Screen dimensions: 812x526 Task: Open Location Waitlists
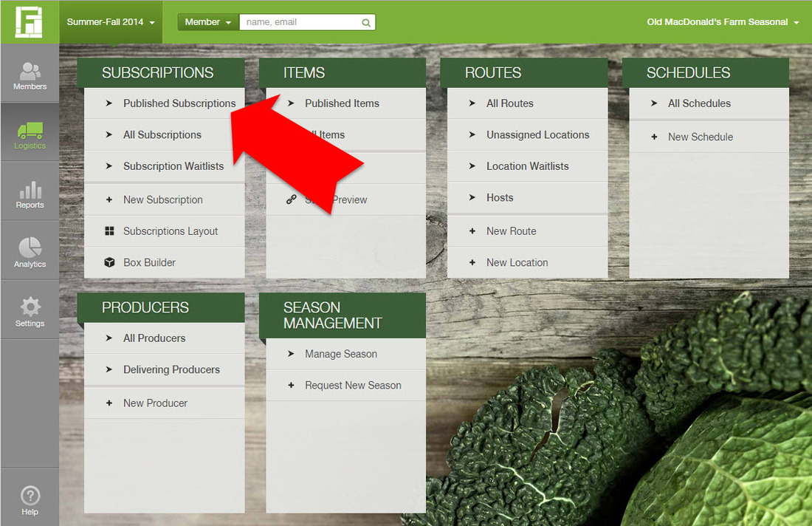[x=527, y=166]
